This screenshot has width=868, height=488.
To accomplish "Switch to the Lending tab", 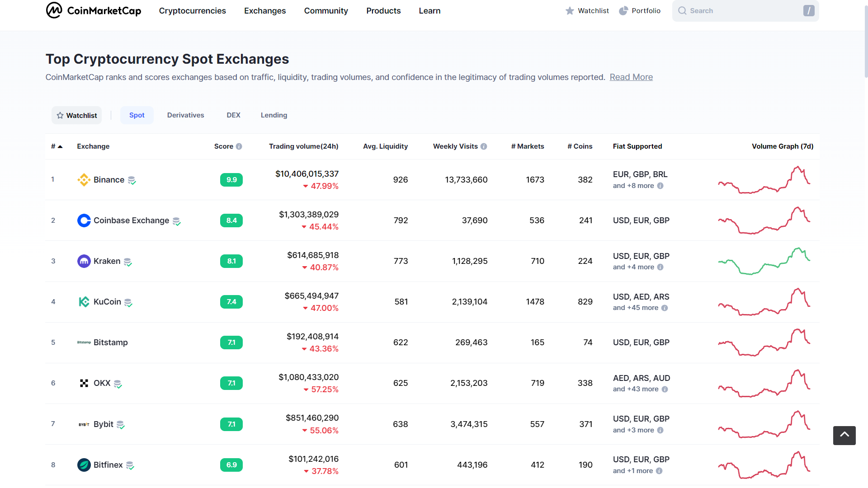I will point(274,115).
